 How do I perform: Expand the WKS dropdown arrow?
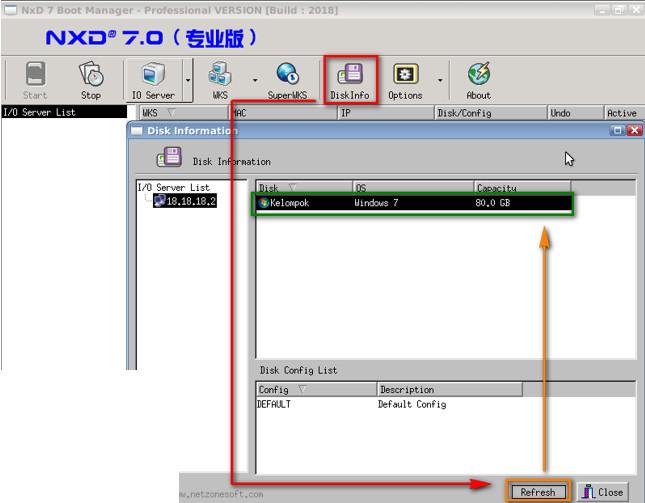click(x=255, y=80)
